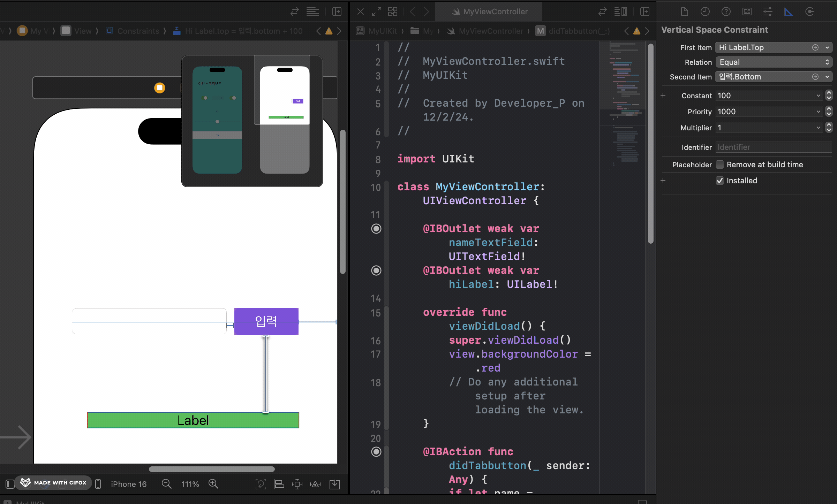Screen dimensions: 837x504
Task: Click the Align constraints icon in canvas bar
Action: (x=279, y=484)
